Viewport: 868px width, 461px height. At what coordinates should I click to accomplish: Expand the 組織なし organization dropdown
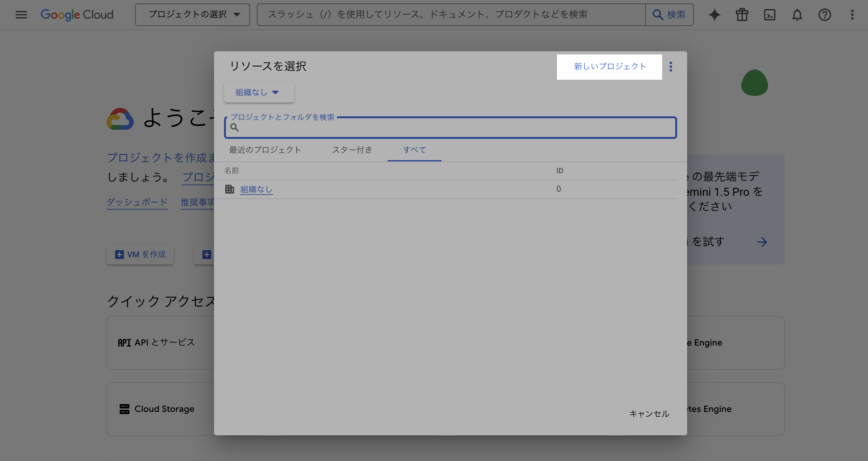pyautogui.click(x=258, y=92)
